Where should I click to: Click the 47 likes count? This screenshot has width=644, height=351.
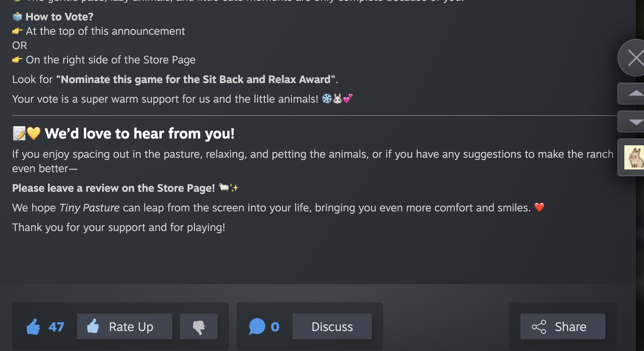tap(56, 326)
